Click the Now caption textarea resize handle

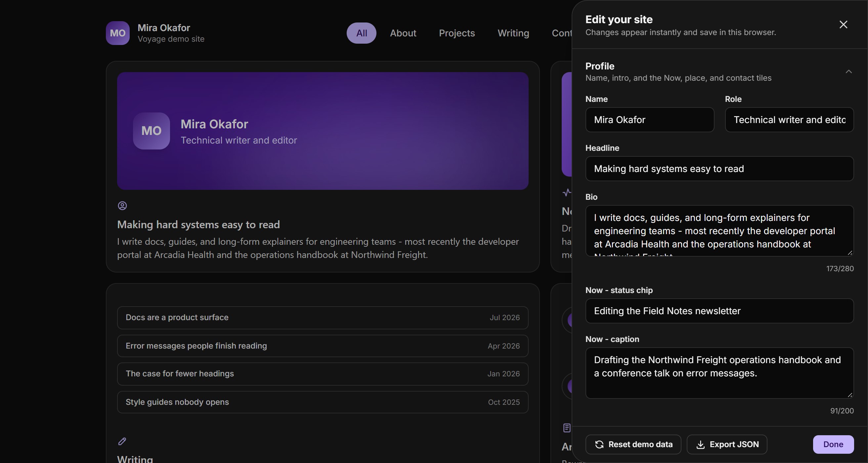click(850, 395)
